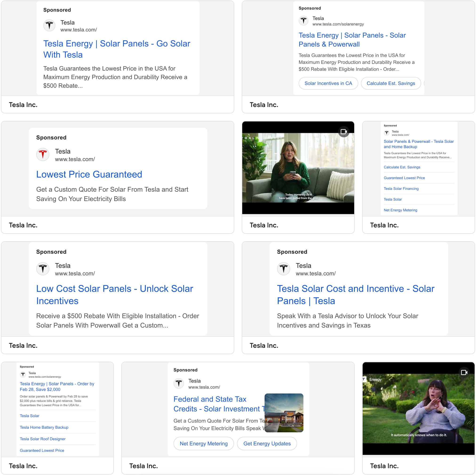Click 'www.tesla.com/' URL in Lowest Price Guaranteed ad
Viewport: 476px width, 475px height.
(x=75, y=159)
